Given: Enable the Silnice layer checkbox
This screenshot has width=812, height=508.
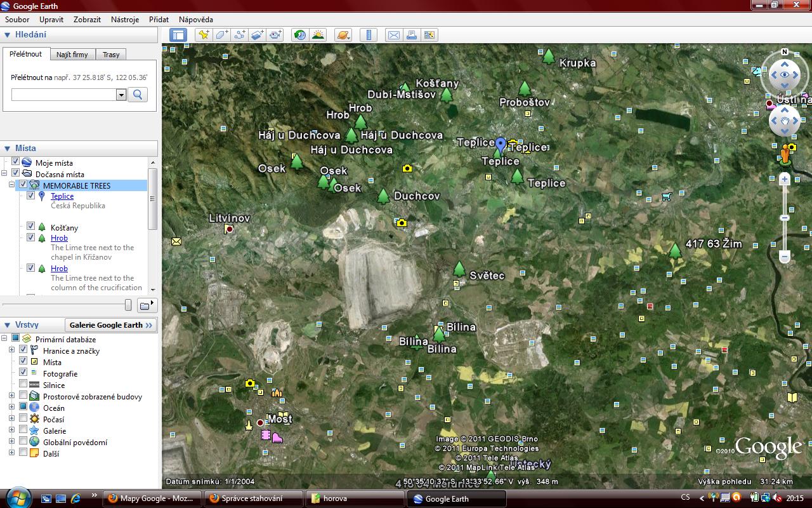Looking at the screenshot, I should tap(23, 384).
